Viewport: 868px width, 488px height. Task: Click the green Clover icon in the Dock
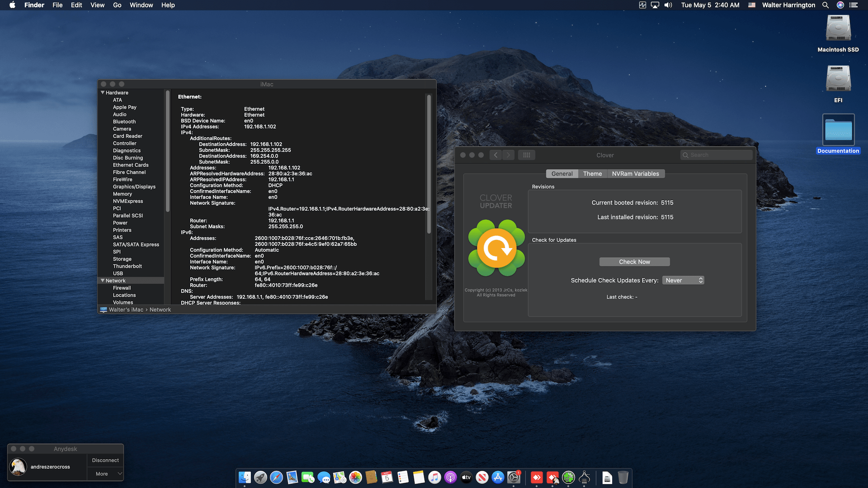click(x=568, y=477)
